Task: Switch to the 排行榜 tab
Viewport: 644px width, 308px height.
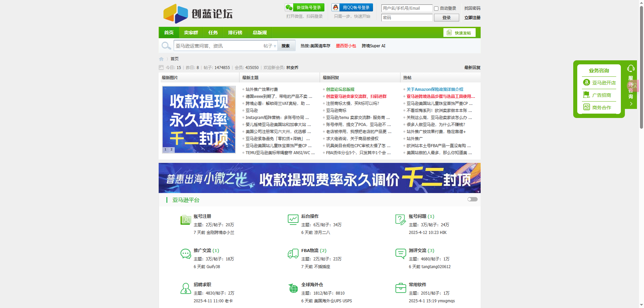Action: click(x=235, y=32)
